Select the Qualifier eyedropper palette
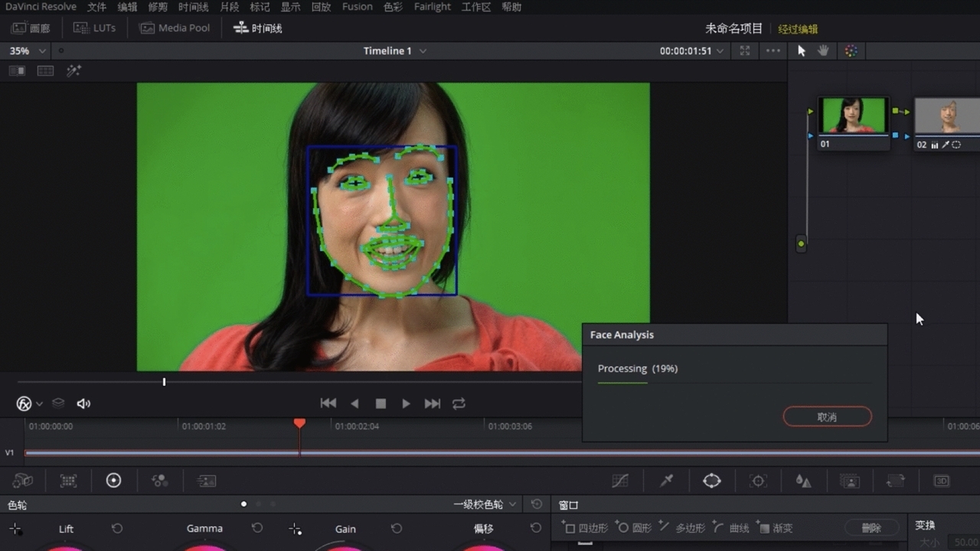The width and height of the screenshot is (980, 551). [x=667, y=481]
